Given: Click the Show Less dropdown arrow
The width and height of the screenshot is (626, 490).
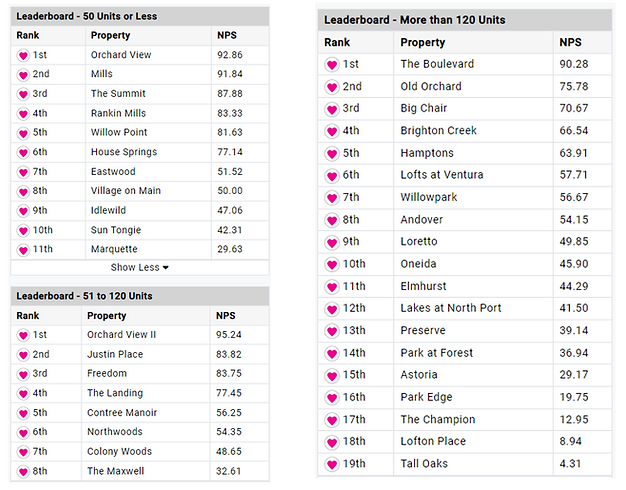Looking at the screenshot, I should (x=166, y=268).
